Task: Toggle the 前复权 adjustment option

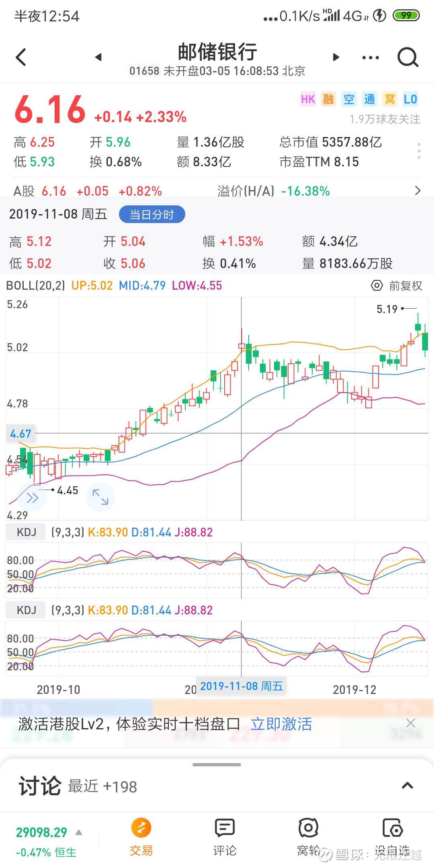Action: click(x=405, y=286)
